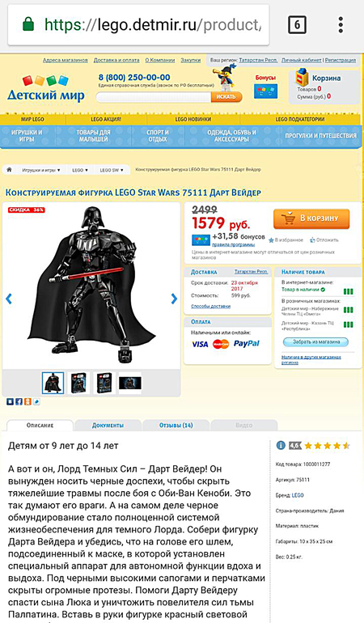Share product on Facebook
364x623 pixels.
(x=19, y=401)
